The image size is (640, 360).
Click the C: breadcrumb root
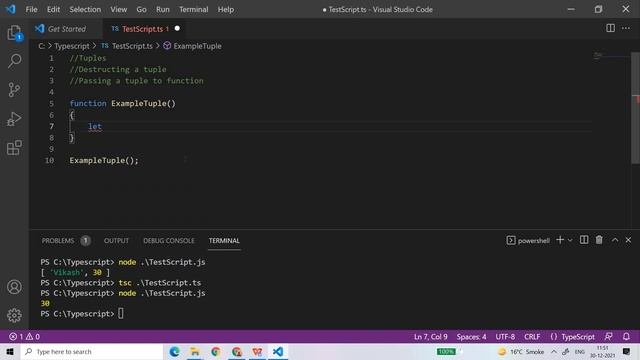[41, 46]
